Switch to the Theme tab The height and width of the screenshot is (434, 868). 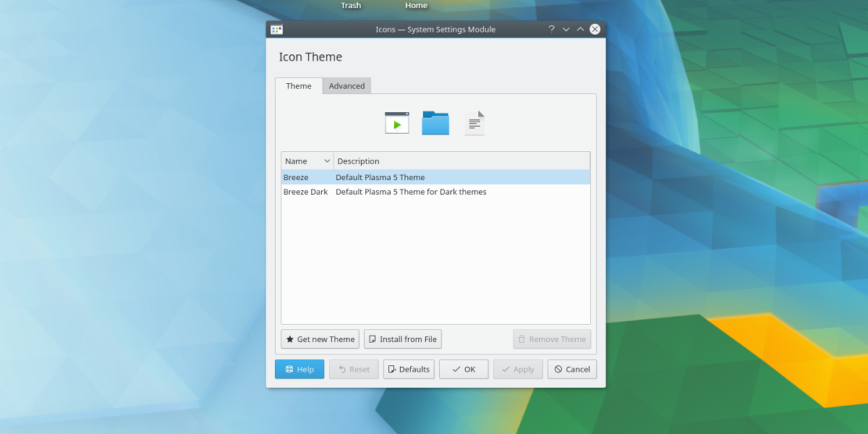pyautogui.click(x=299, y=86)
